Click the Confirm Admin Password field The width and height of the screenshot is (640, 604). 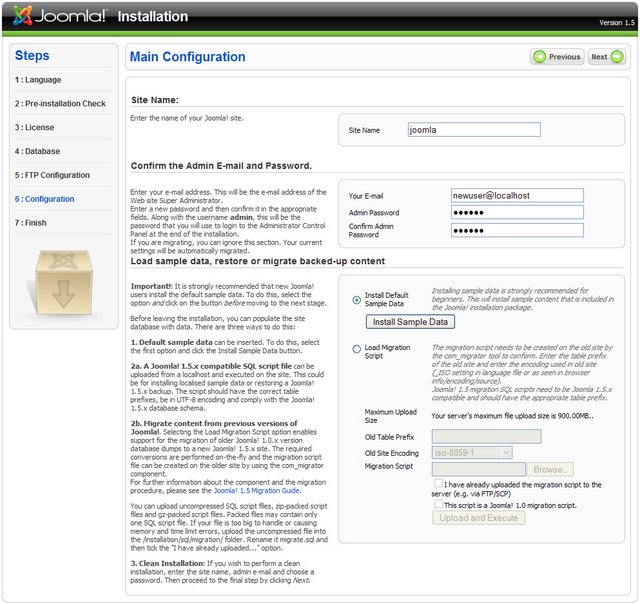point(517,230)
